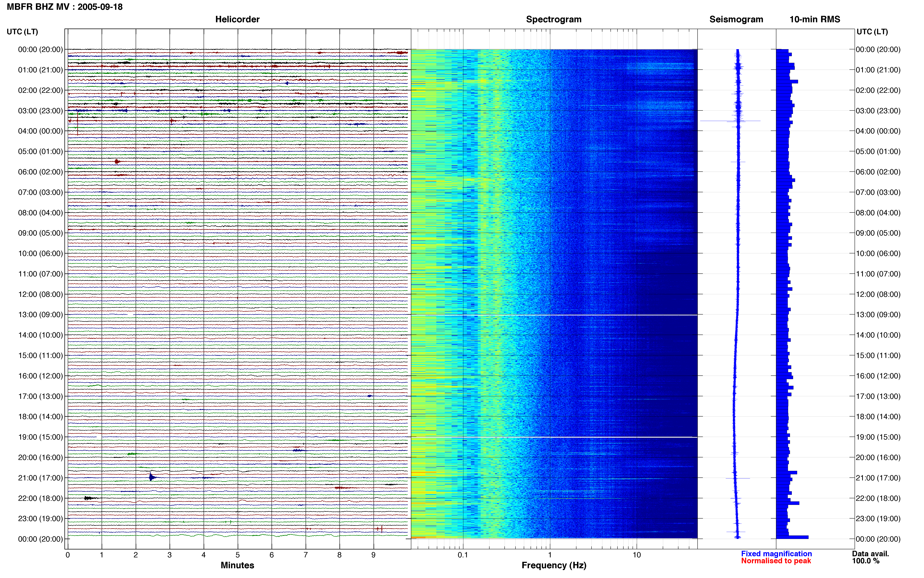Click right time label '14:00 (10:00)'

[x=878, y=335]
